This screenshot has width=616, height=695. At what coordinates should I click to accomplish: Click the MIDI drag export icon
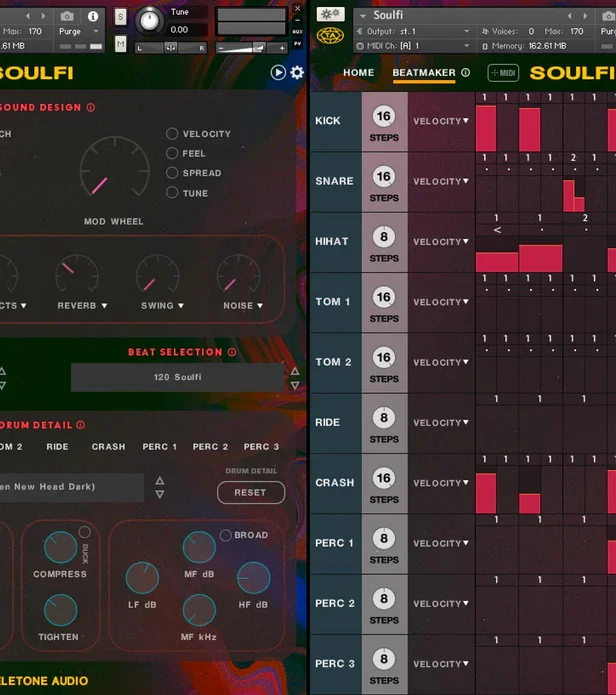point(503,73)
